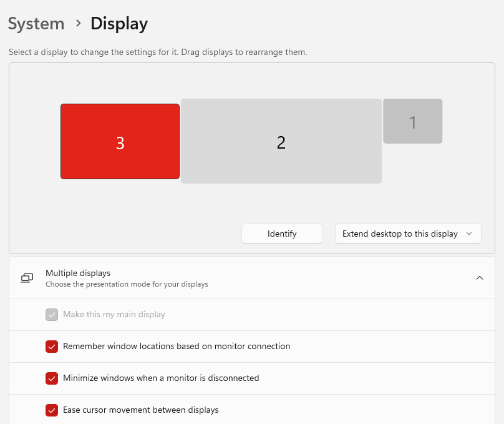Click the arrow on the Extend desktop dropdown
The image size is (504, 424).
470,234
